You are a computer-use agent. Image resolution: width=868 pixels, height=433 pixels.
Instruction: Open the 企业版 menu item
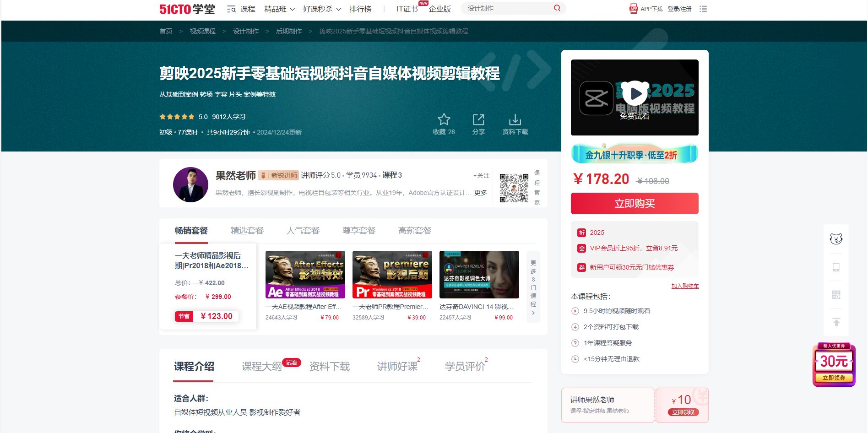pyautogui.click(x=440, y=9)
